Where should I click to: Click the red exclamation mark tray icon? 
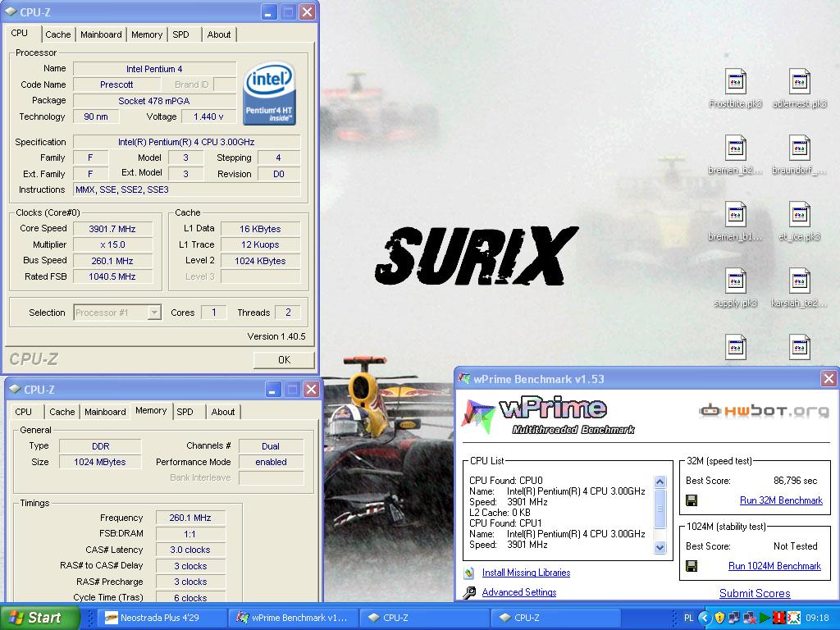tap(778, 618)
